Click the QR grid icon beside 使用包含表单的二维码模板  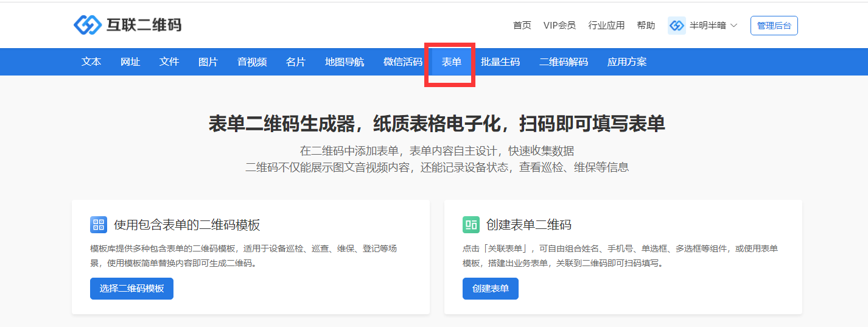pyautogui.click(x=99, y=225)
